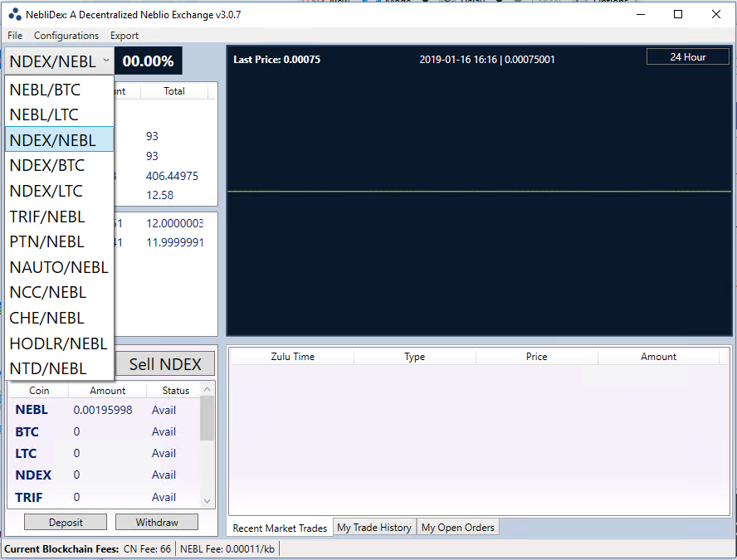The width and height of the screenshot is (737, 560).
Task: Select NEBL/BTC market pair
Action: coord(59,90)
